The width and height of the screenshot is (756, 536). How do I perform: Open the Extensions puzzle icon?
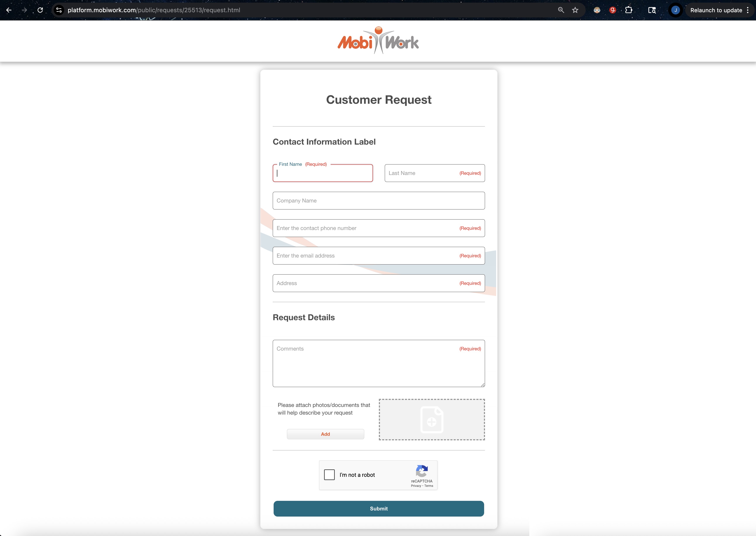point(629,10)
